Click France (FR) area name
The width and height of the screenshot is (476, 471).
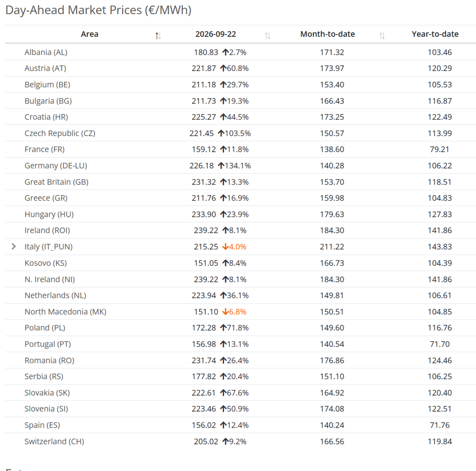pyautogui.click(x=44, y=149)
